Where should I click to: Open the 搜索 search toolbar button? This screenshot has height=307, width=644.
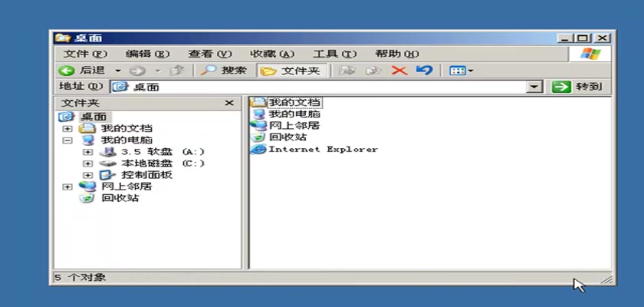[x=224, y=71]
